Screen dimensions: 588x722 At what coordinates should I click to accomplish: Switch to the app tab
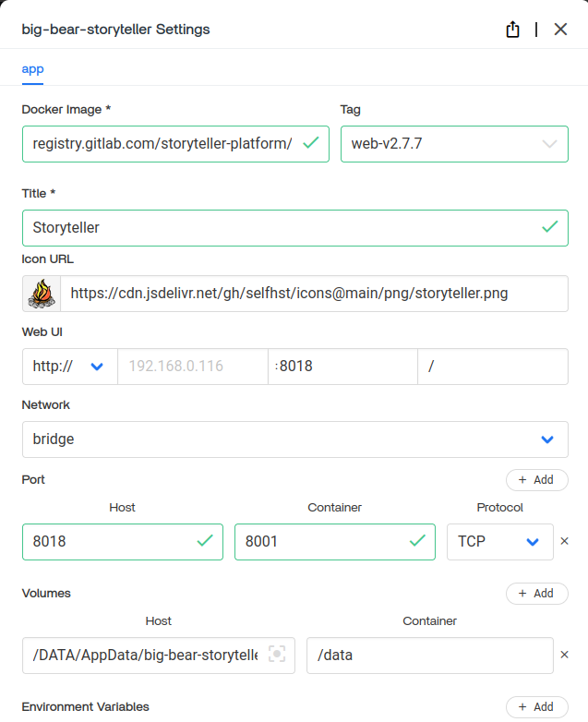[x=32, y=69]
